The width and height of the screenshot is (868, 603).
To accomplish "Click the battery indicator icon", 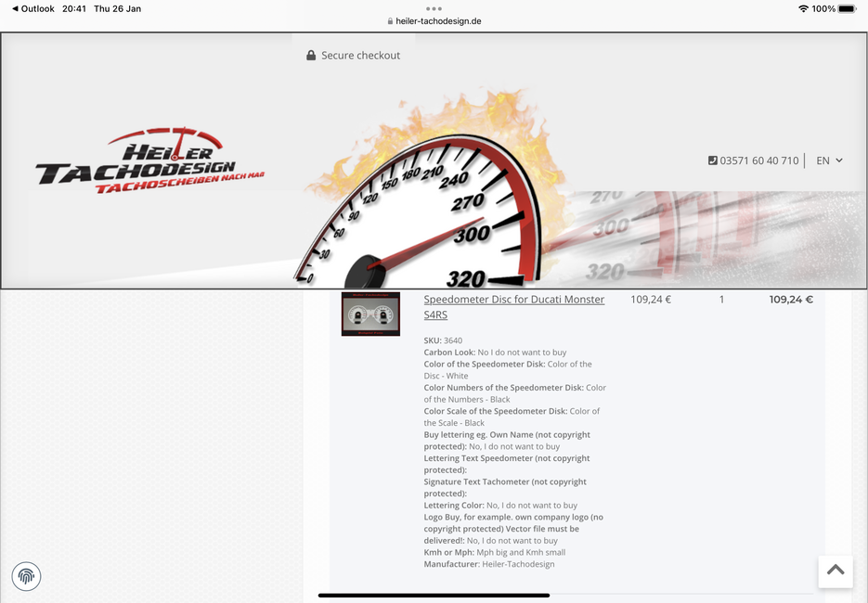I will 847,9.
